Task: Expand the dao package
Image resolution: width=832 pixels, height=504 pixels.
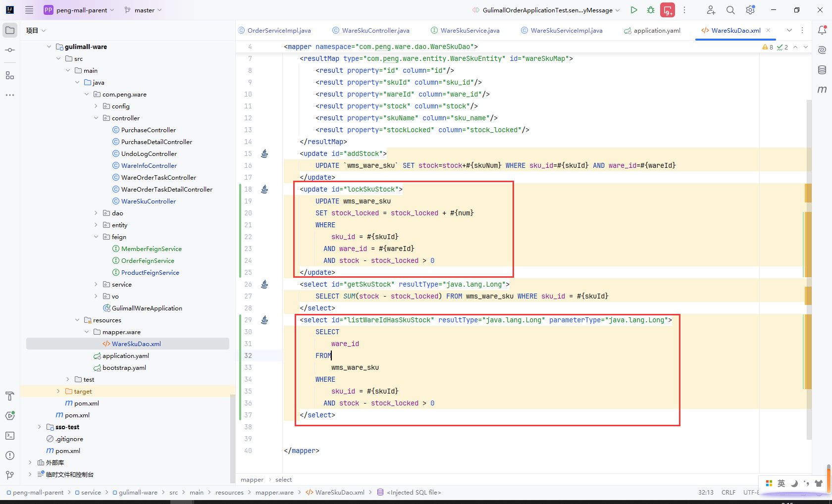Action: (x=96, y=213)
